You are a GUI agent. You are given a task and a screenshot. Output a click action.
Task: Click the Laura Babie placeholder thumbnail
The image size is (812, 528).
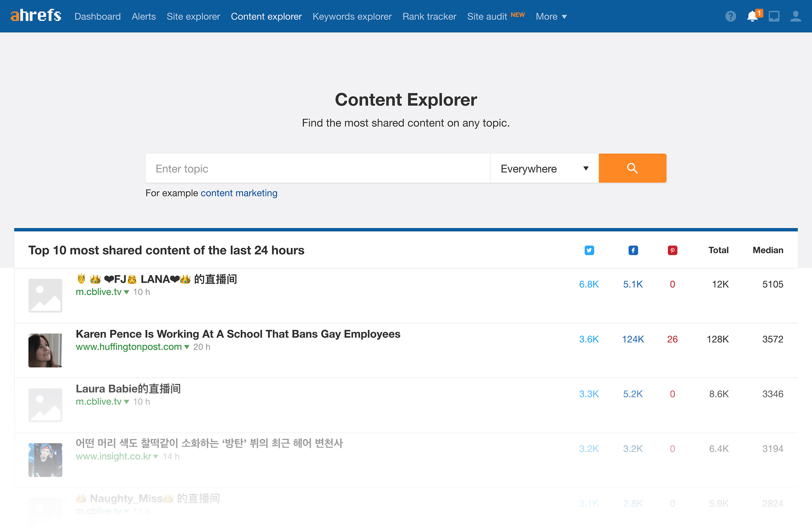click(45, 405)
